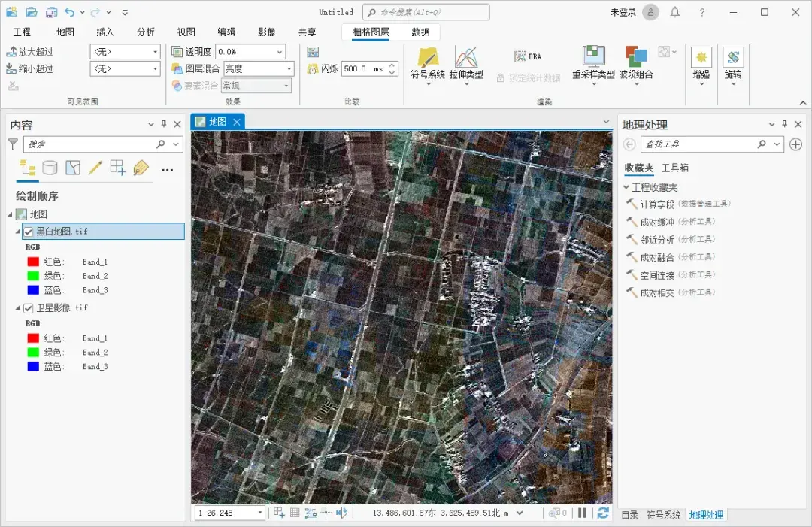Toggle visibility of 卫星影像.tif layer
812x527 pixels.
(29, 307)
